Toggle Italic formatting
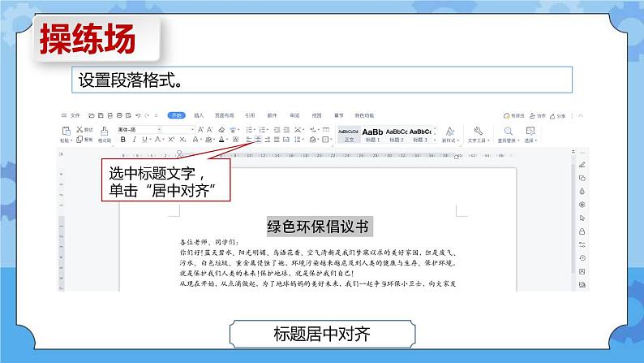 tap(135, 140)
